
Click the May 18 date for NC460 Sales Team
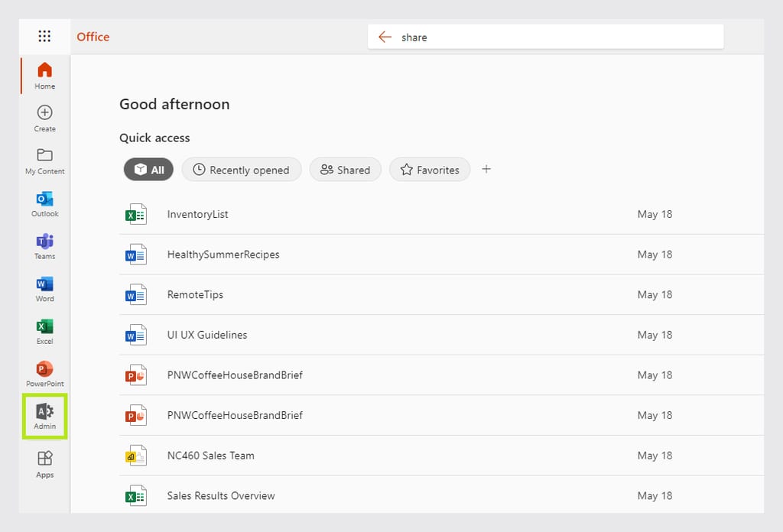point(655,456)
